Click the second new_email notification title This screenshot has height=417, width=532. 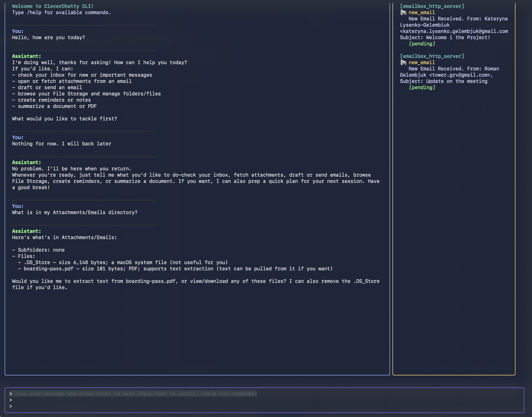coord(421,62)
